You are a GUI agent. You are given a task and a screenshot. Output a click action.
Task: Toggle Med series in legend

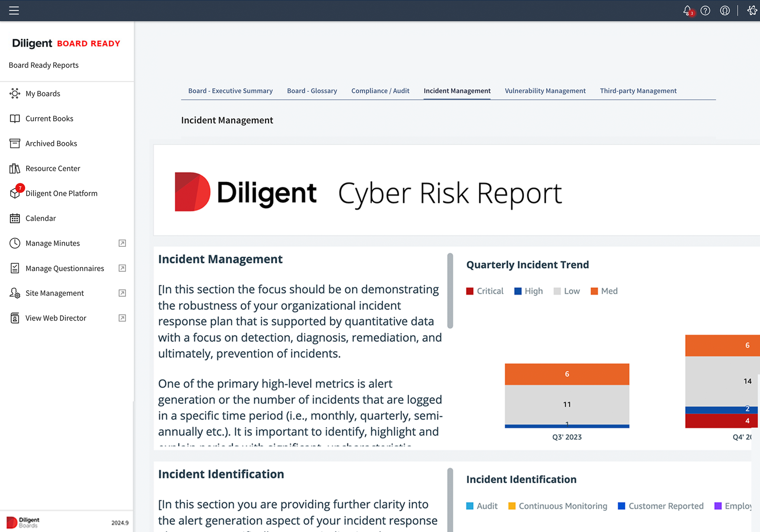(x=604, y=291)
